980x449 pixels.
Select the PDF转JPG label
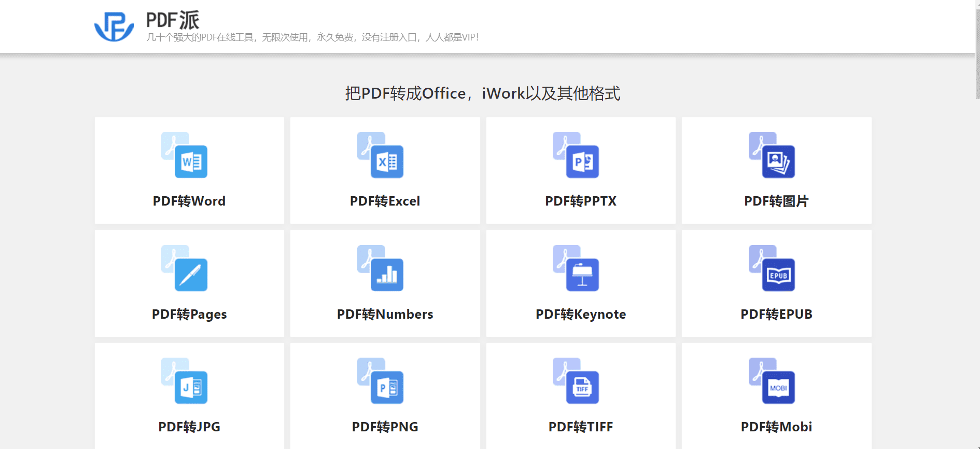point(189,427)
